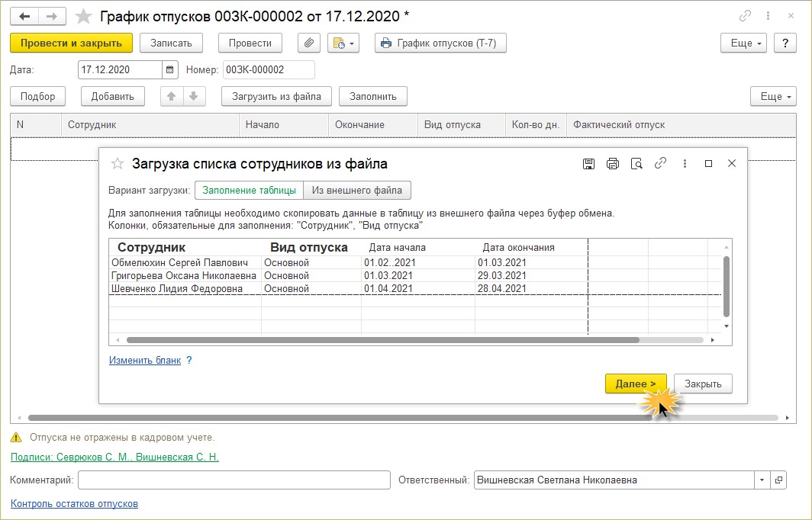Select the Заполнение таблицы loading variant
The width and height of the screenshot is (812, 520).
tap(249, 191)
